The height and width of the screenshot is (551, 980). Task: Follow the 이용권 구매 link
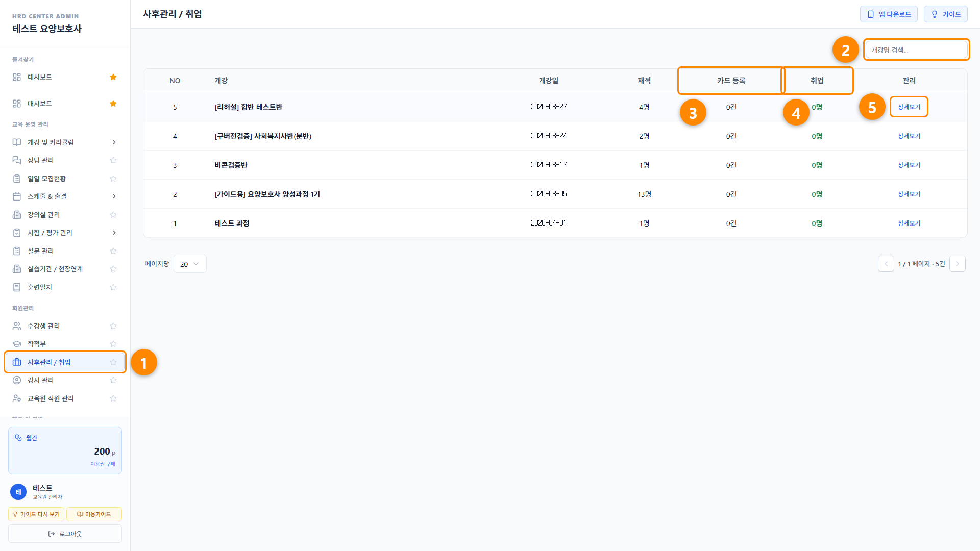(x=103, y=464)
